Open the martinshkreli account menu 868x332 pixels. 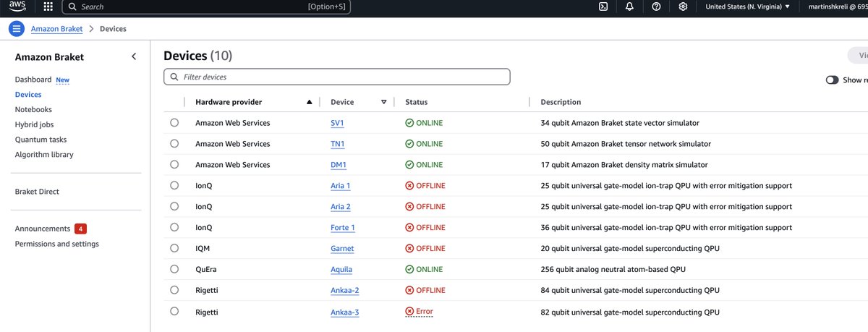[x=838, y=7]
